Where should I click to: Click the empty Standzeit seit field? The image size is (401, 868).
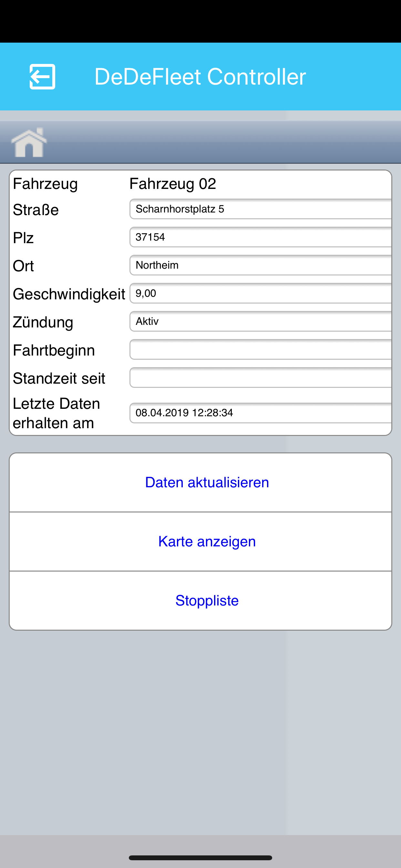coord(261,377)
